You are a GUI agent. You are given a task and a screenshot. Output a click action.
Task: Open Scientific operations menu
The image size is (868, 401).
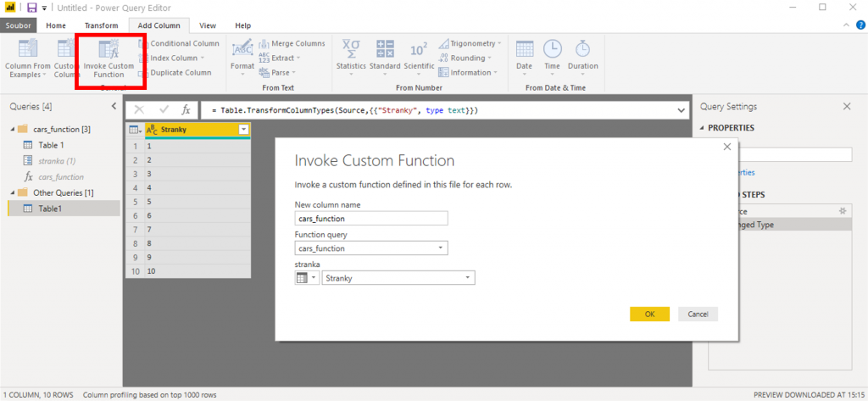click(x=419, y=58)
